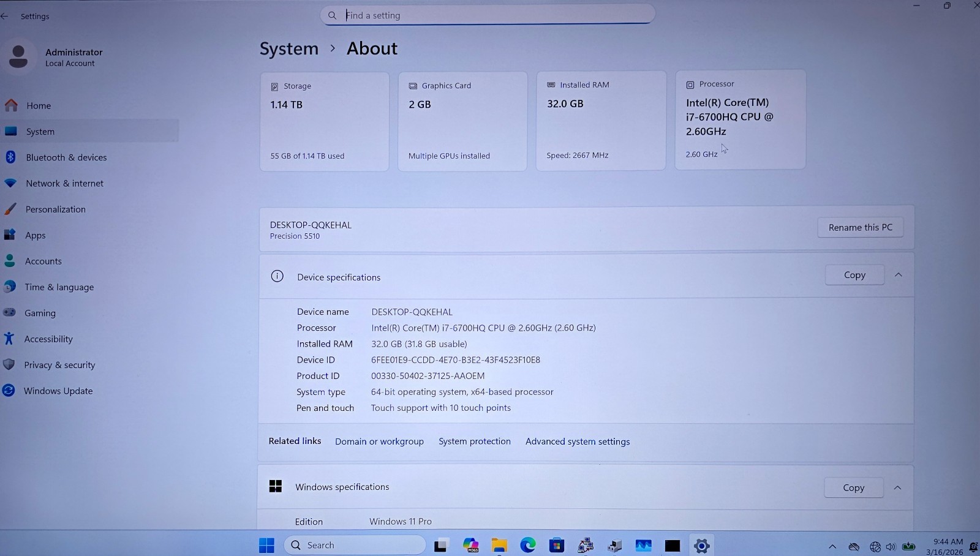This screenshot has height=556, width=980.
Task: Go back using the Settings back arrow
Action: coord(4,16)
